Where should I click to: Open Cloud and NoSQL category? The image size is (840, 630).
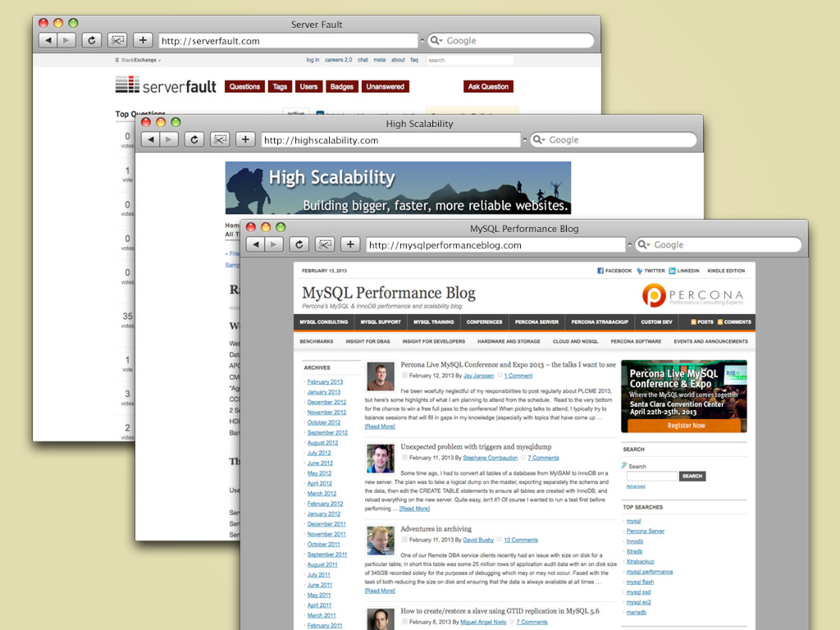575,341
